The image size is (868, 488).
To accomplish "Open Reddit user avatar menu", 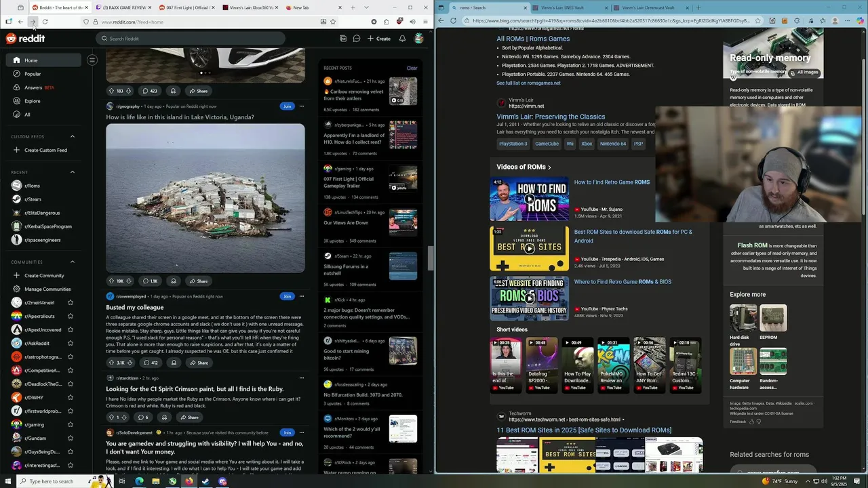I will (419, 39).
